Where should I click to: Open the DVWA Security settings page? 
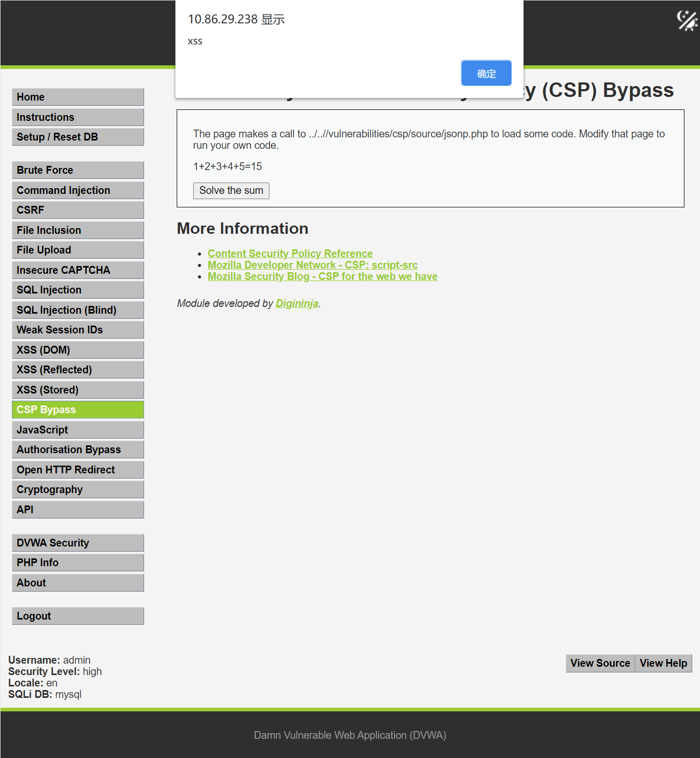click(x=78, y=543)
